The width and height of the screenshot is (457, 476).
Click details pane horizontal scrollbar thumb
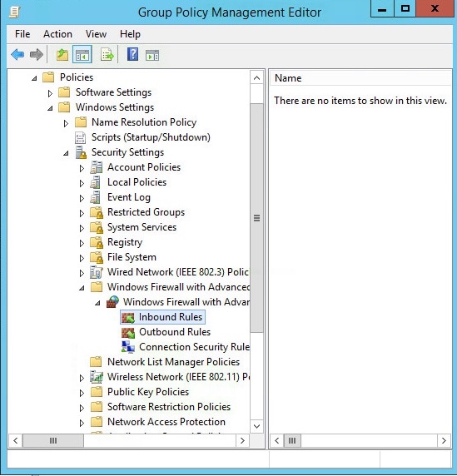point(292,440)
